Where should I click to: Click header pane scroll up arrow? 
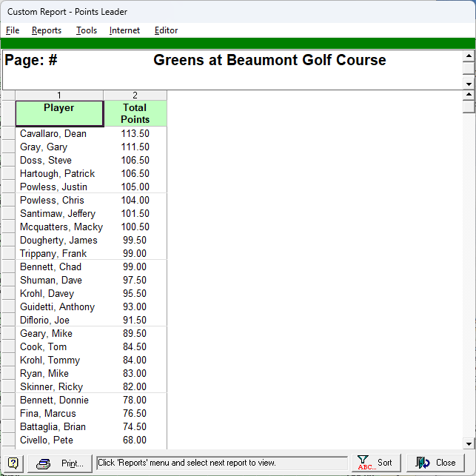click(x=468, y=56)
